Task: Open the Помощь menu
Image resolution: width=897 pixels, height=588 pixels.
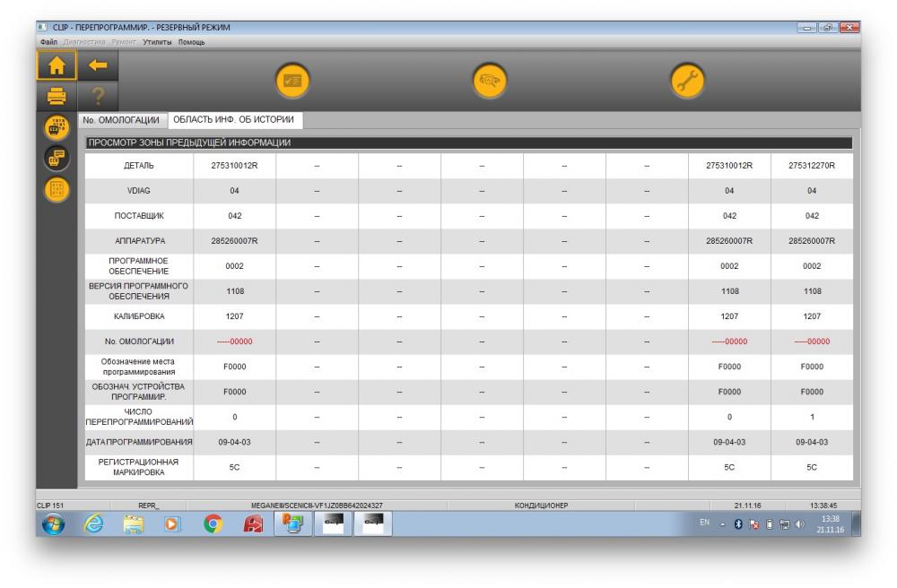Action: tap(191, 42)
